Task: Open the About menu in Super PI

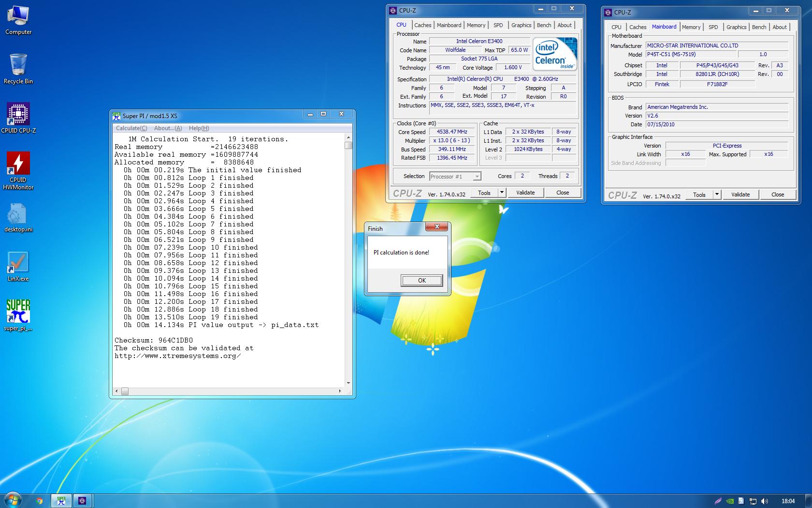Action: [168, 128]
